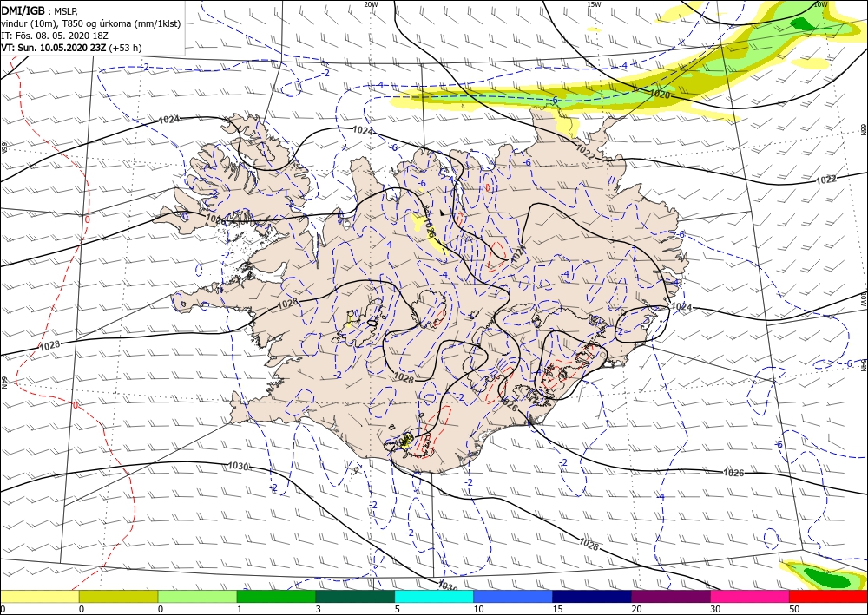This screenshot has width=868, height=615.
Task: Click the legend value '5' under the color bar
Action: click(x=398, y=609)
